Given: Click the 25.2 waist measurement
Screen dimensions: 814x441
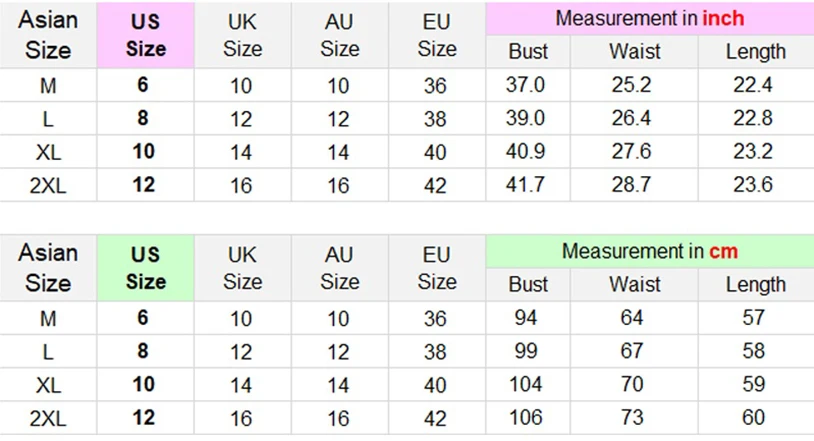Looking at the screenshot, I should click(631, 85).
